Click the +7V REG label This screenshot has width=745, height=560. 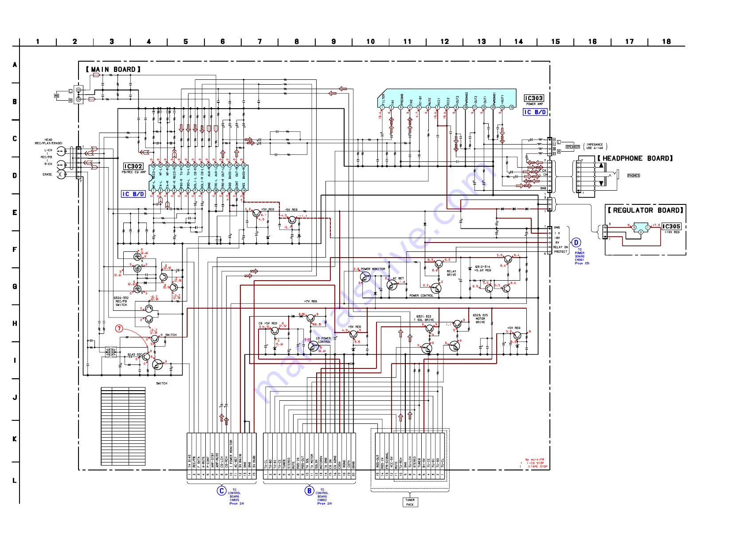point(310,302)
